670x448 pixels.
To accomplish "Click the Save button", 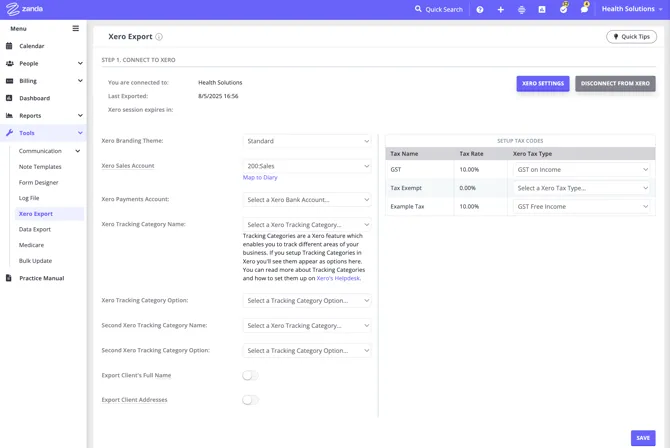I will [643, 438].
